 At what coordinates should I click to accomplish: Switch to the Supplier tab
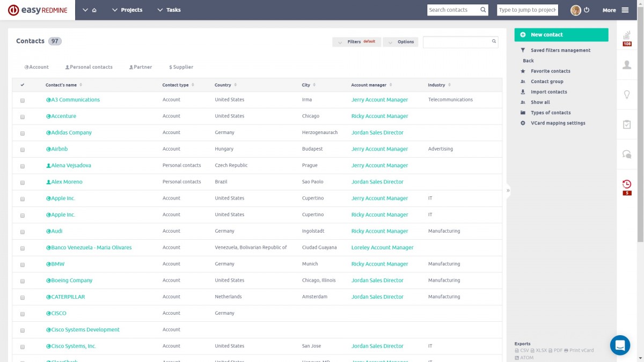[181, 67]
